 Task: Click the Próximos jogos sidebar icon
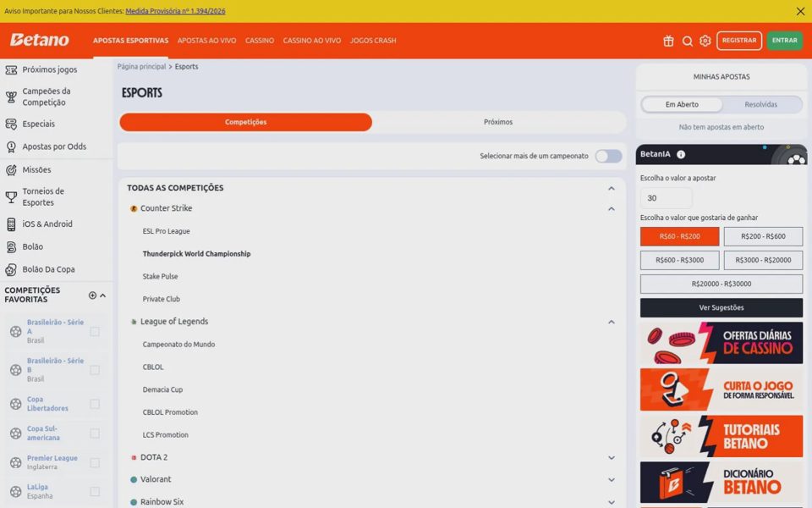pos(11,70)
